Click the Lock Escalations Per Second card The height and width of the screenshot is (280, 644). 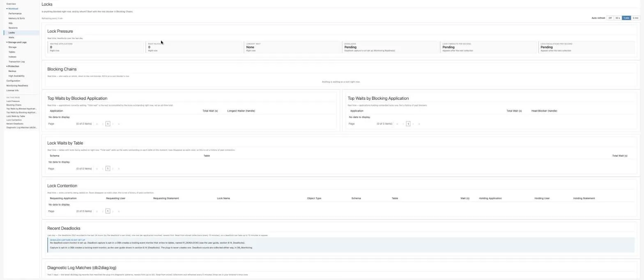click(x=586, y=47)
